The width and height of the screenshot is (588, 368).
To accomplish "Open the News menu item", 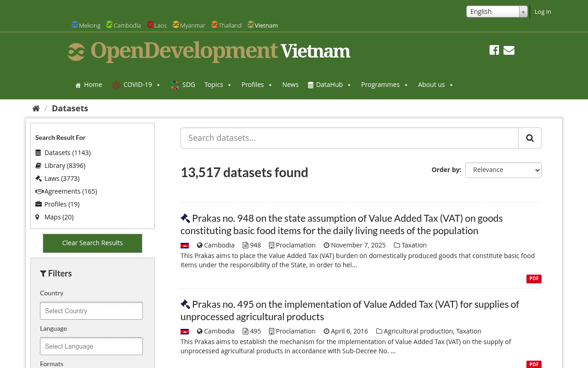I will point(290,85).
